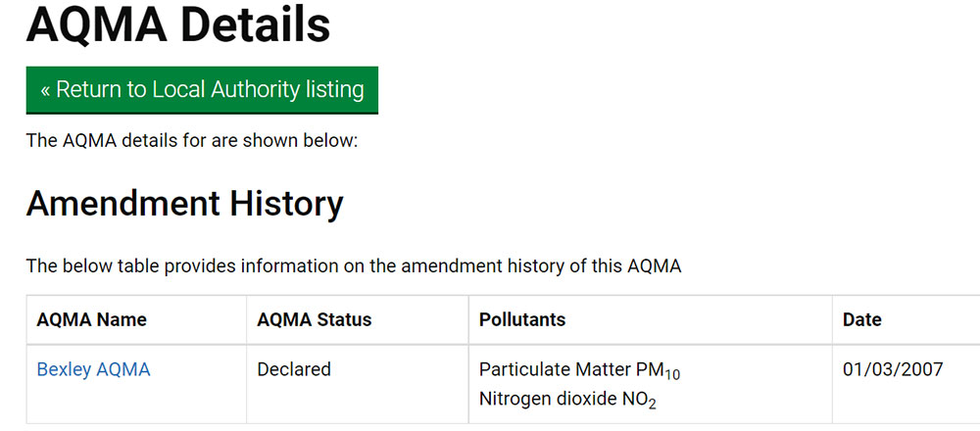Click the subscript 10 in PM10
Image resolution: width=980 pixels, height=431 pixels.
[671, 376]
